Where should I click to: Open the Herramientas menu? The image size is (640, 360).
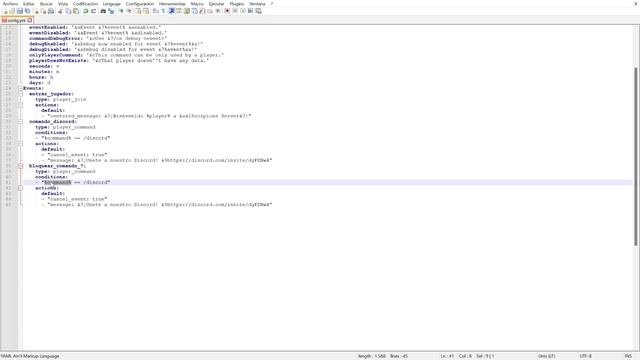[x=172, y=4]
